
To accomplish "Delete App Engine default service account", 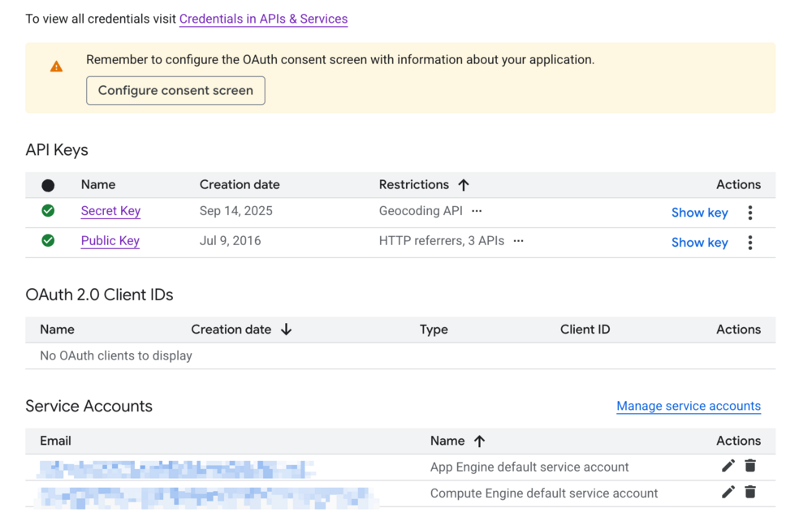I will [x=749, y=466].
